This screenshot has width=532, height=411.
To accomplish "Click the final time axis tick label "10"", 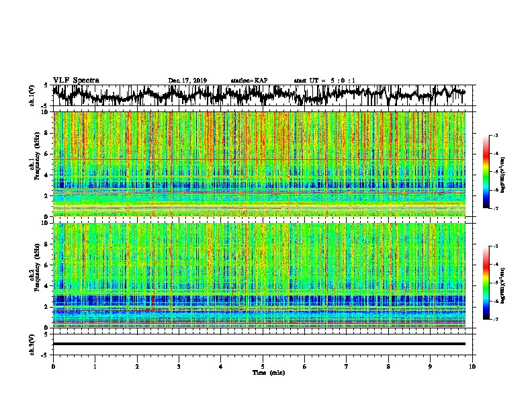I will pos(472,367).
